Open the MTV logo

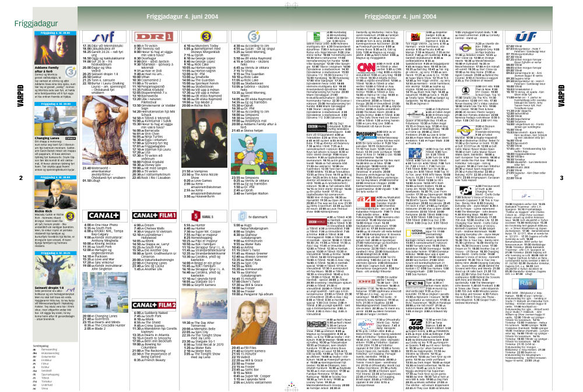pos(415,153)
